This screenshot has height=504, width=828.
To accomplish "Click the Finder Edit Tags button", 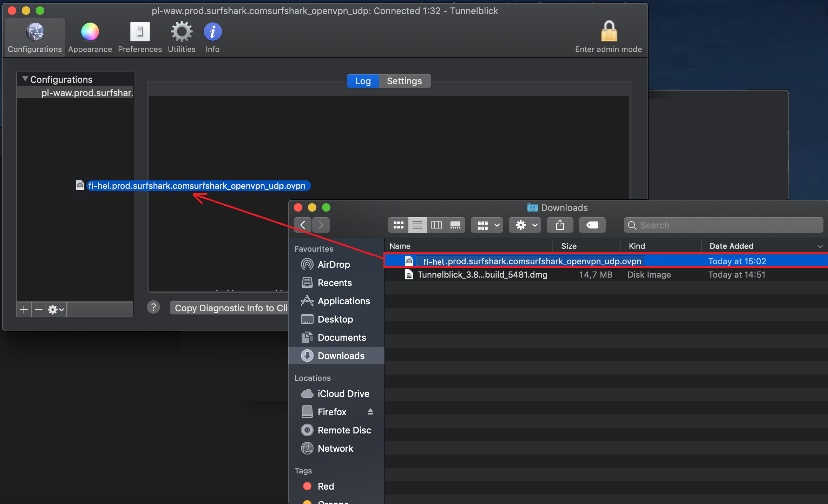I will tap(592, 225).
